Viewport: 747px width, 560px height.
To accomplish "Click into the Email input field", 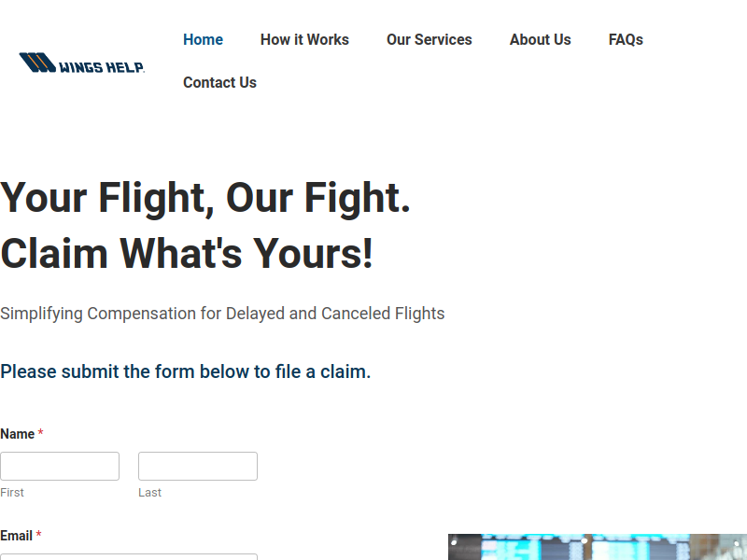I will point(129,556).
